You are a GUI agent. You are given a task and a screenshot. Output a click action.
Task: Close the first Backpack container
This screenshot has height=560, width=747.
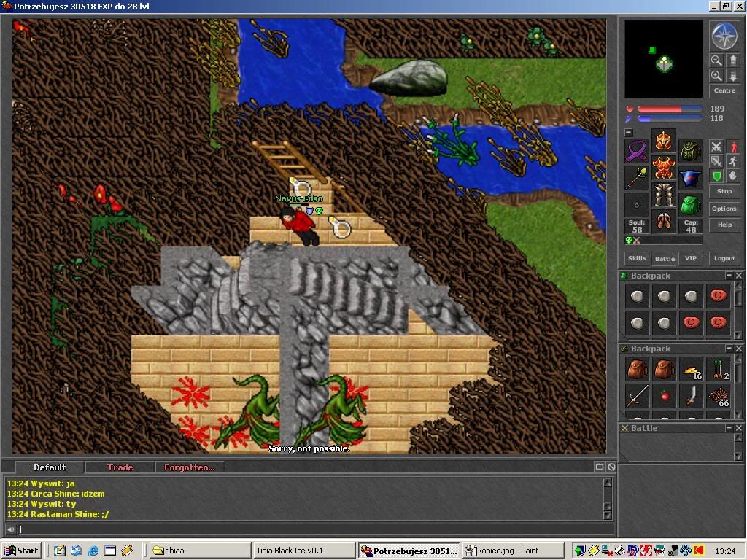click(738, 276)
